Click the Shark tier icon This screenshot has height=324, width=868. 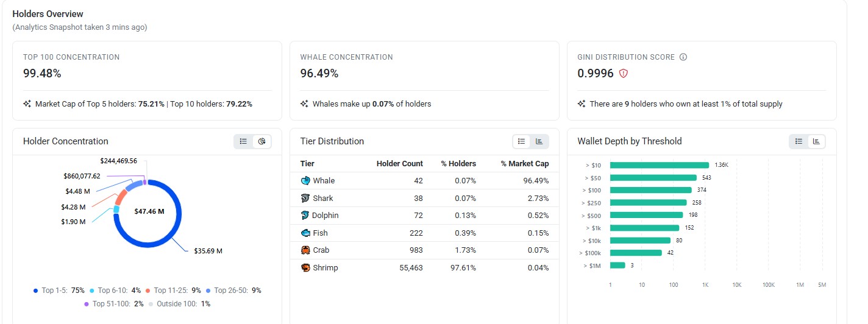coord(305,198)
